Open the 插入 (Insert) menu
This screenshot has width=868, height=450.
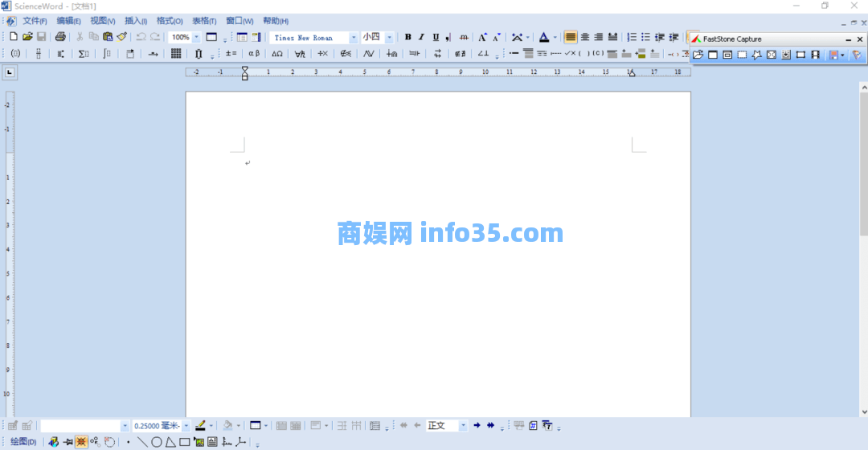(135, 21)
